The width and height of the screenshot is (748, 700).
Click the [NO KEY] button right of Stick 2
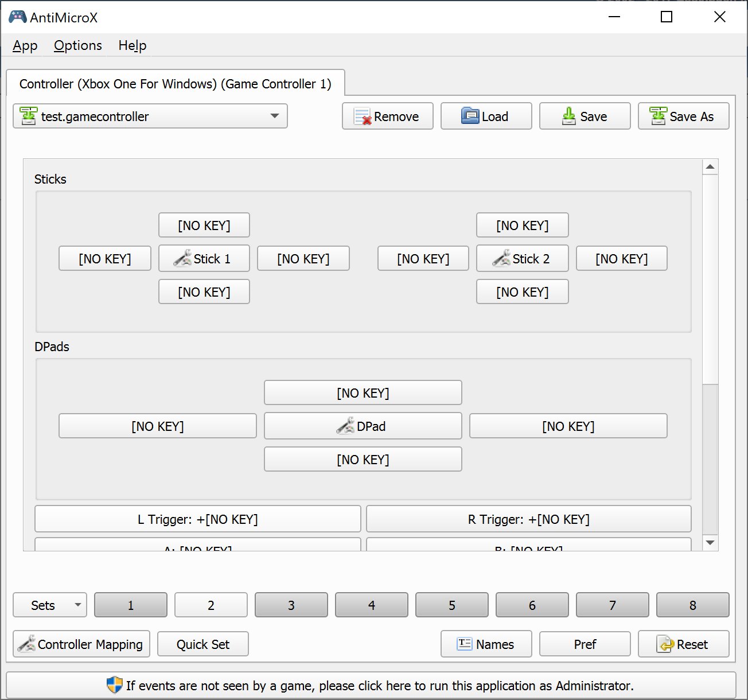pos(622,259)
